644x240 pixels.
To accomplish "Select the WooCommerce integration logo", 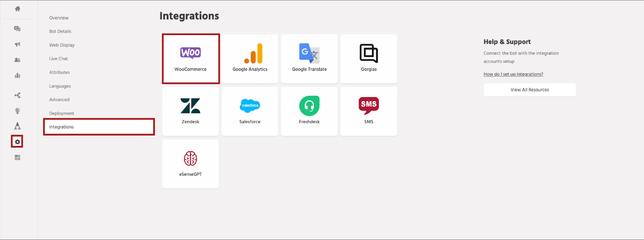I will 190,53.
